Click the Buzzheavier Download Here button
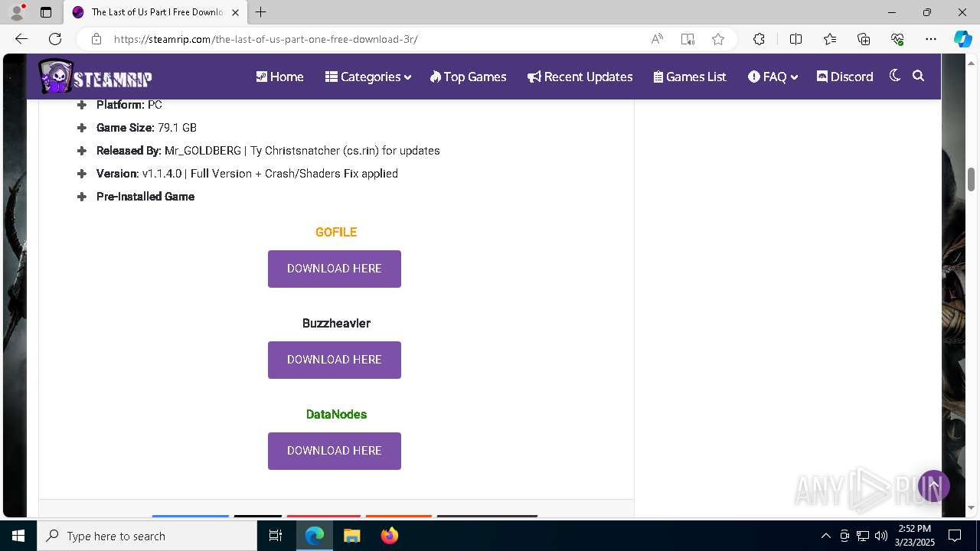Viewport: 980px width, 551px height. (335, 360)
